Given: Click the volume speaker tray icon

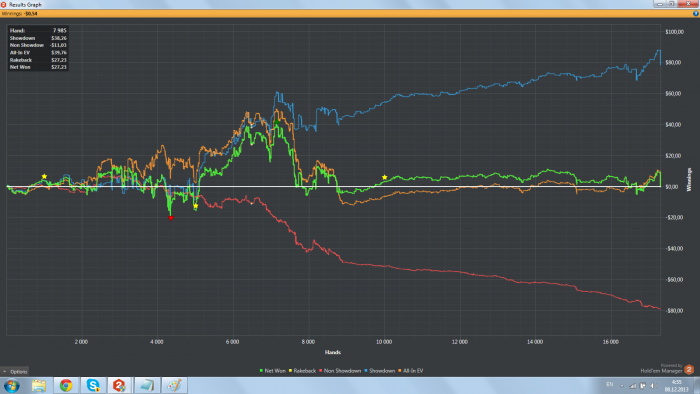Looking at the screenshot, I should pos(653,386).
